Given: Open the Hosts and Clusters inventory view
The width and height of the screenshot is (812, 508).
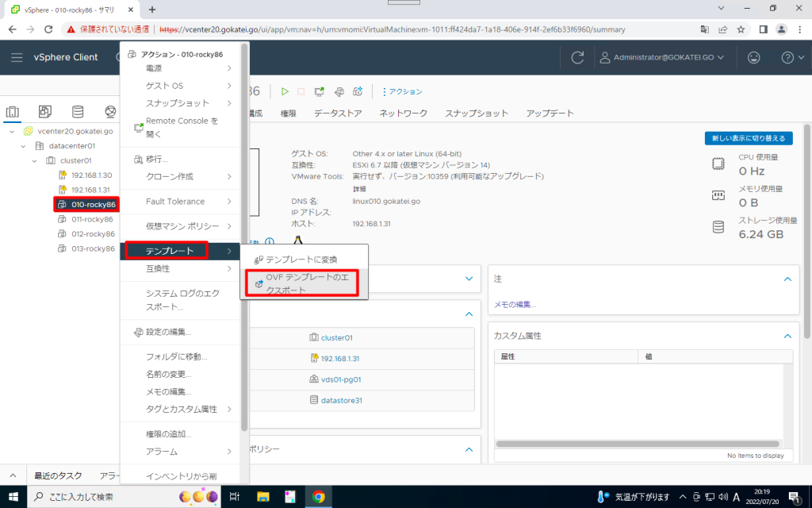Looking at the screenshot, I should tap(13, 111).
